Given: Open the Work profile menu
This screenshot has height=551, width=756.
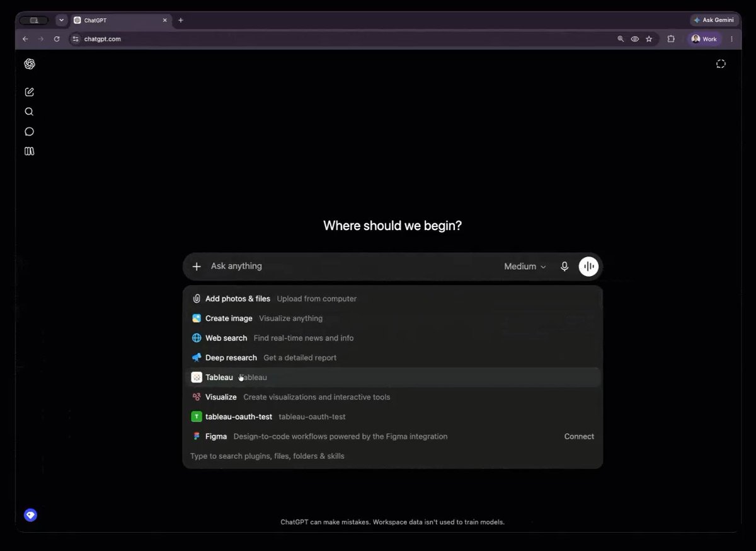Looking at the screenshot, I should [704, 39].
